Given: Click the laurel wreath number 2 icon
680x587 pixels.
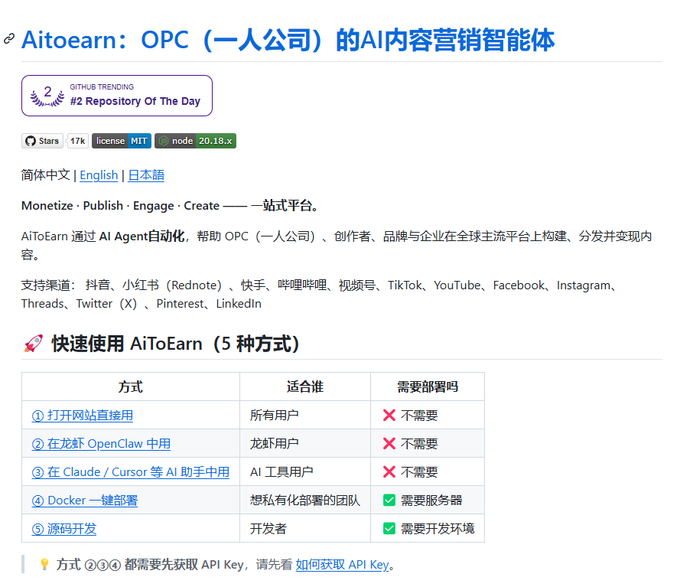Looking at the screenshot, I should point(47,96).
